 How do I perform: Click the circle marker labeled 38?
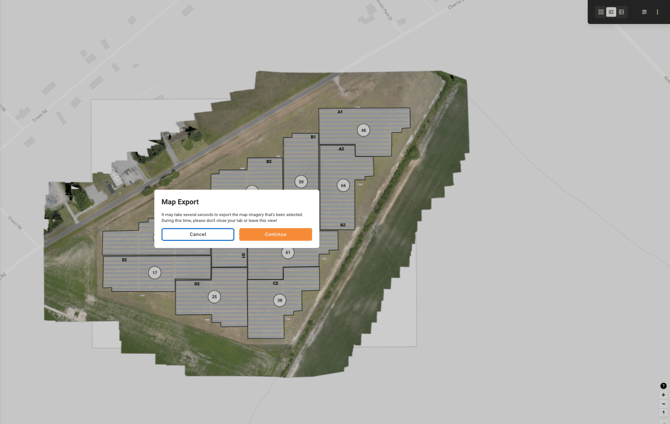(280, 300)
